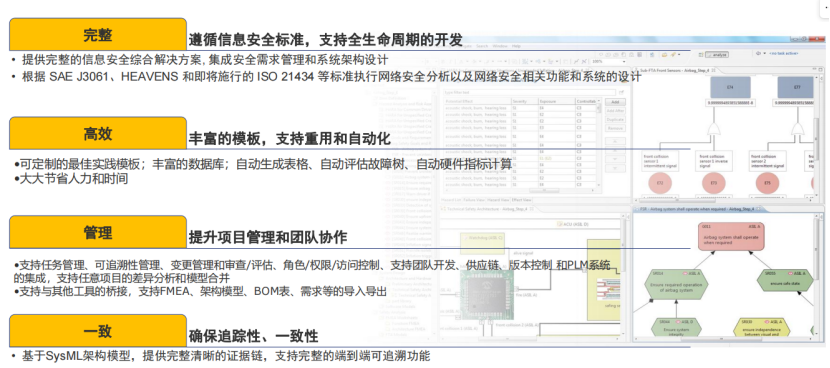Click the G001 airbag system goal node

[x=732, y=236]
